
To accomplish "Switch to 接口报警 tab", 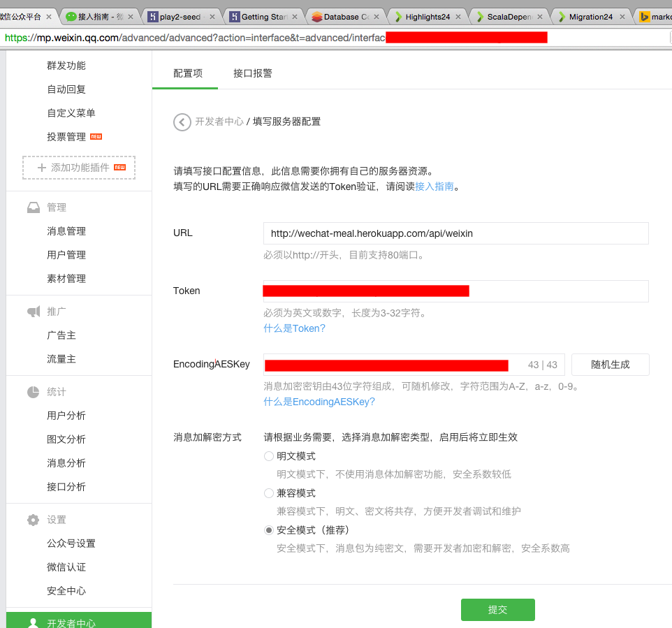I will click(253, 73).
